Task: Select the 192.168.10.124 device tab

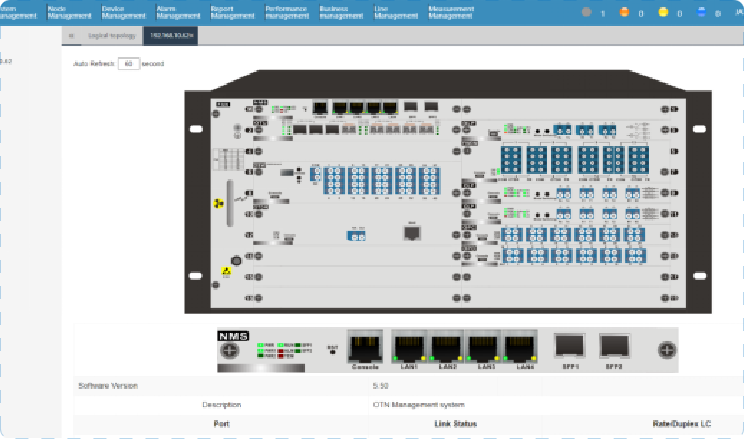Action: (x=170, y=35)
